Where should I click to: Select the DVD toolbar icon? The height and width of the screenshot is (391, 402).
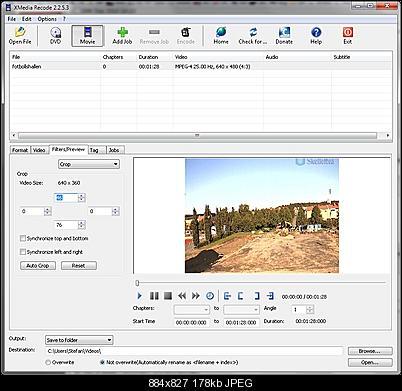coord(55,36)
